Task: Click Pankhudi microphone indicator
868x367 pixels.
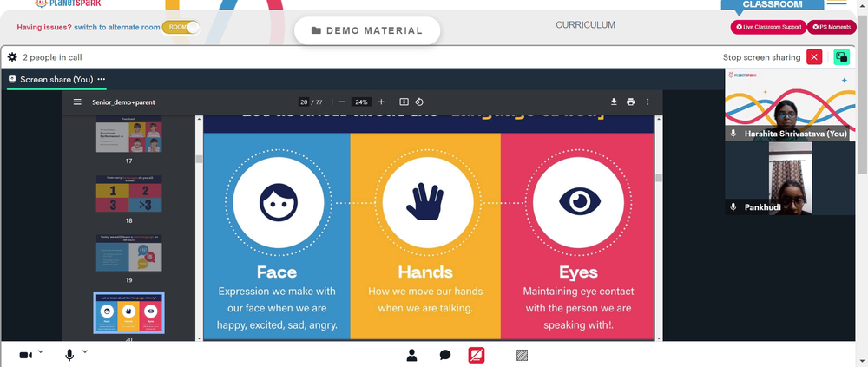Action: (x=733, y=207)
